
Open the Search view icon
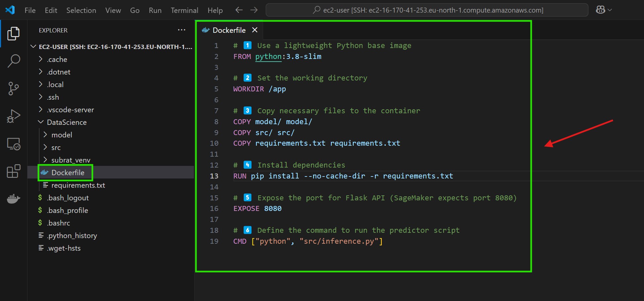(14, 61)
